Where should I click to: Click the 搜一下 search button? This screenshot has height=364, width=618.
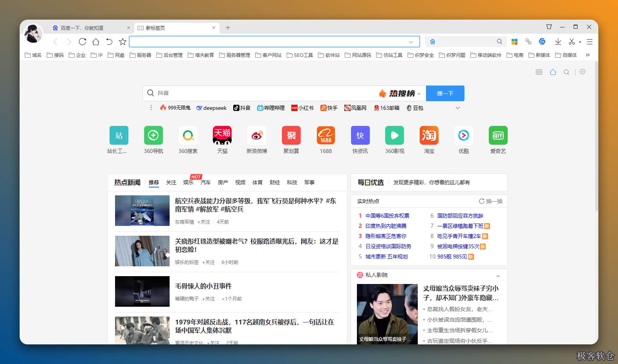445,93
